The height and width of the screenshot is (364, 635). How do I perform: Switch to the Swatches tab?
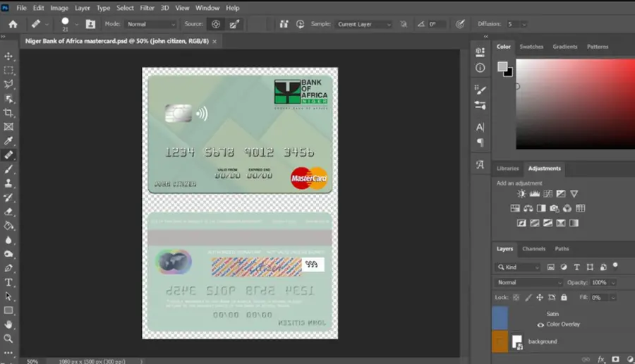[531, 47]
